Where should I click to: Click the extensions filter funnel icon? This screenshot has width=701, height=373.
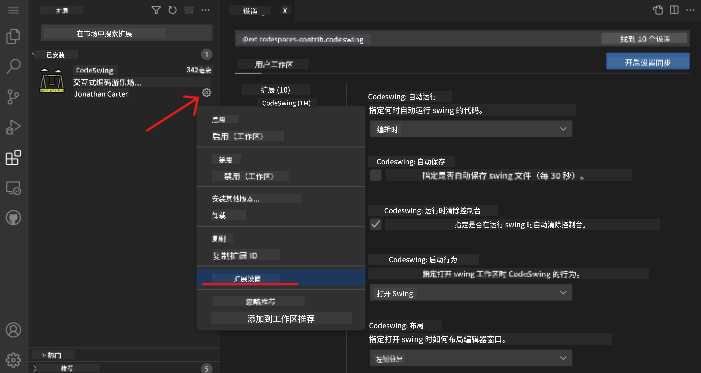coord(156,10)
